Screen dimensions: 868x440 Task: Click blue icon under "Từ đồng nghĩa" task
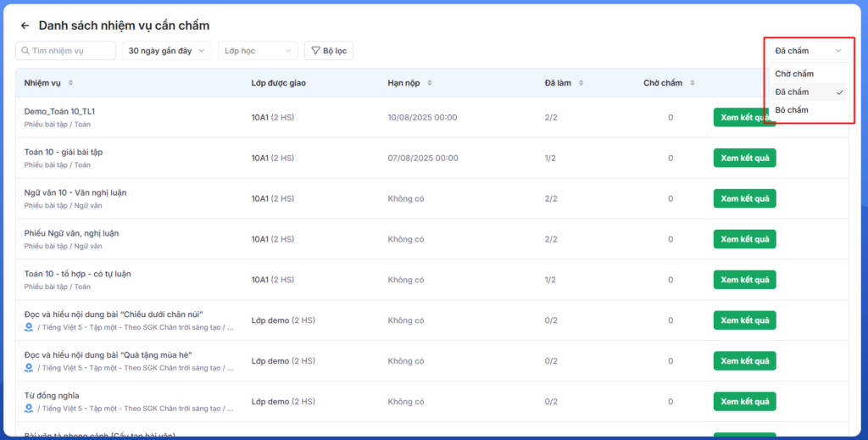29,409
